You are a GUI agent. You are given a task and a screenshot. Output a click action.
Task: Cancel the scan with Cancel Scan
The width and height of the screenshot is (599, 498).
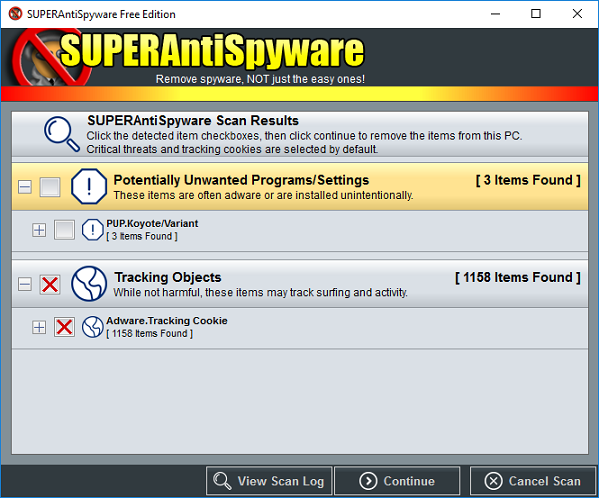[533, 481]
